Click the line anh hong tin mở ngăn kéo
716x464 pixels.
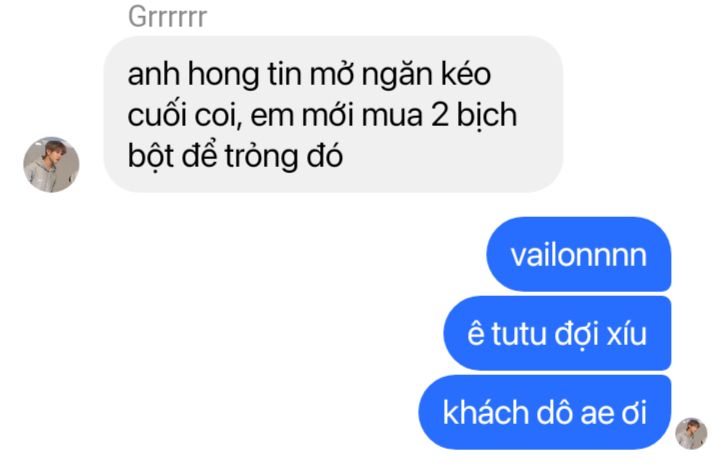coord(309,74)
